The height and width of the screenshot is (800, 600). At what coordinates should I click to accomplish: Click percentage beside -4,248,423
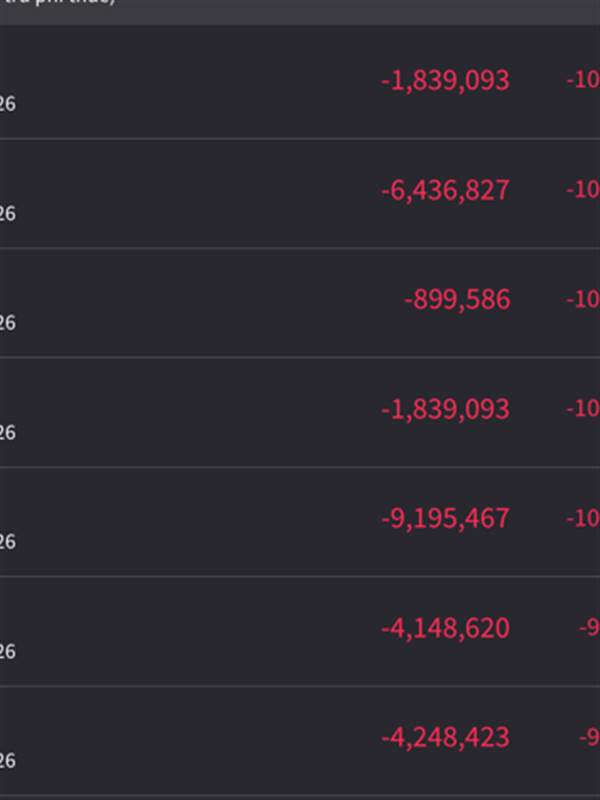click(x=588, y=738)
